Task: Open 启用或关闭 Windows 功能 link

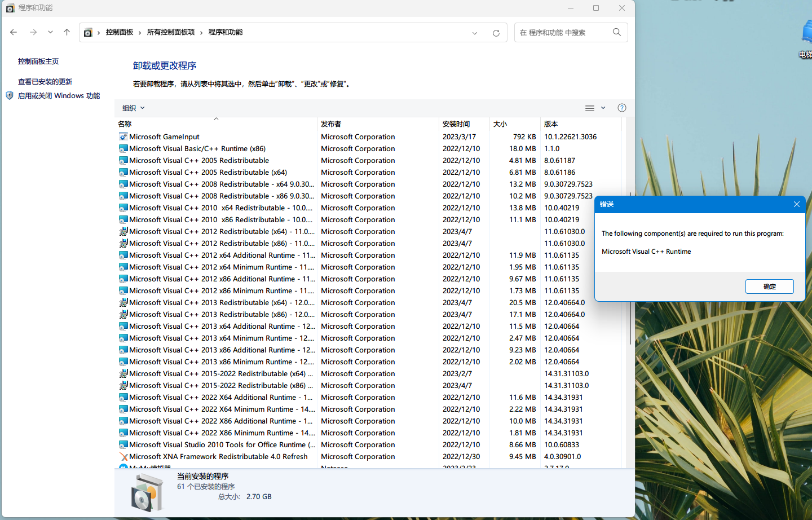Action: 59,96
